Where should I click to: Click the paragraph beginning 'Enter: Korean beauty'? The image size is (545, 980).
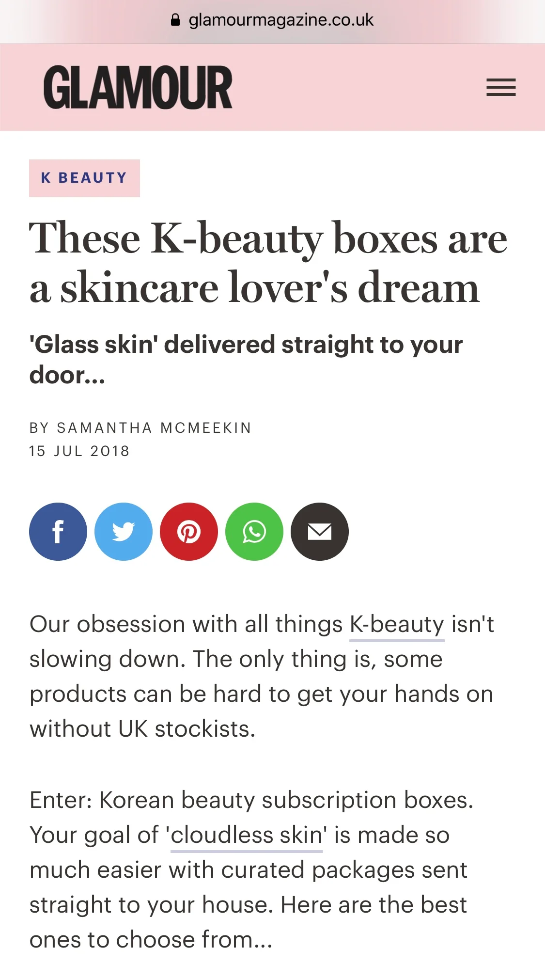point(251,870)
